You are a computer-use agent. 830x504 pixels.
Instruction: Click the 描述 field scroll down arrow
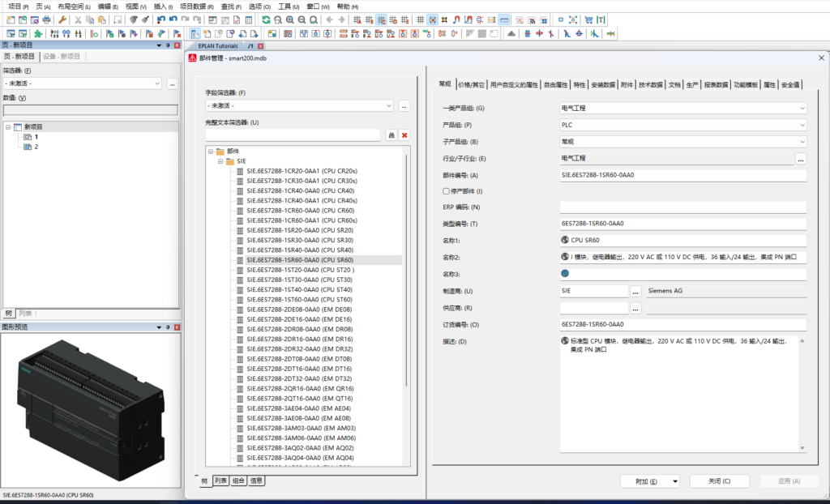coord(802,448)
